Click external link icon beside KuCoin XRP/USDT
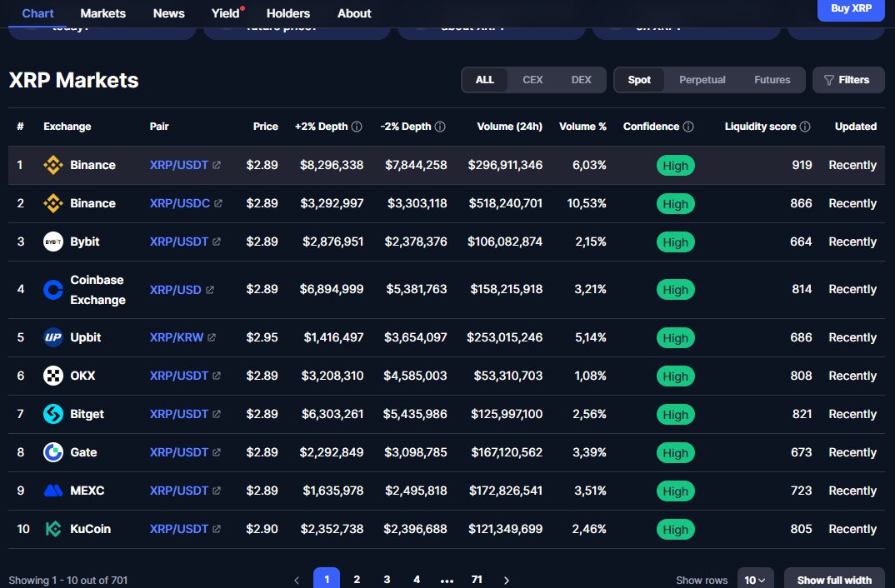This screenshot has width=895, height=588. [x=217, y=529]
